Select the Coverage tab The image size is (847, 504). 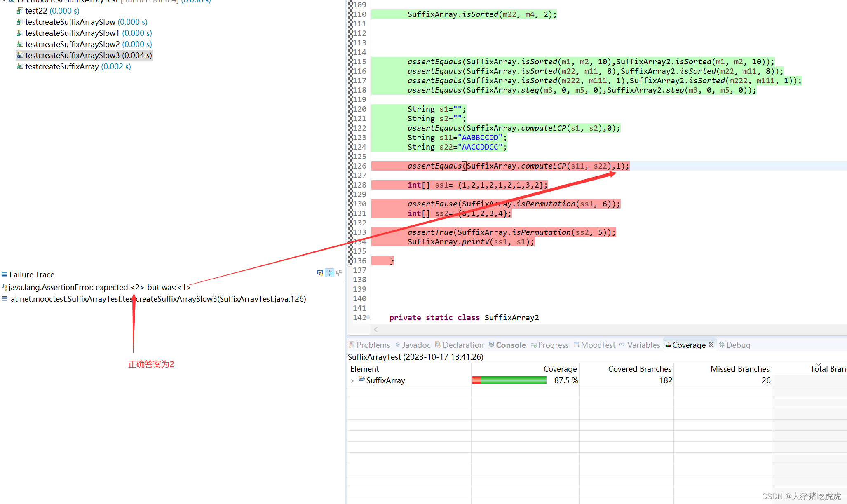click(689, 345)
